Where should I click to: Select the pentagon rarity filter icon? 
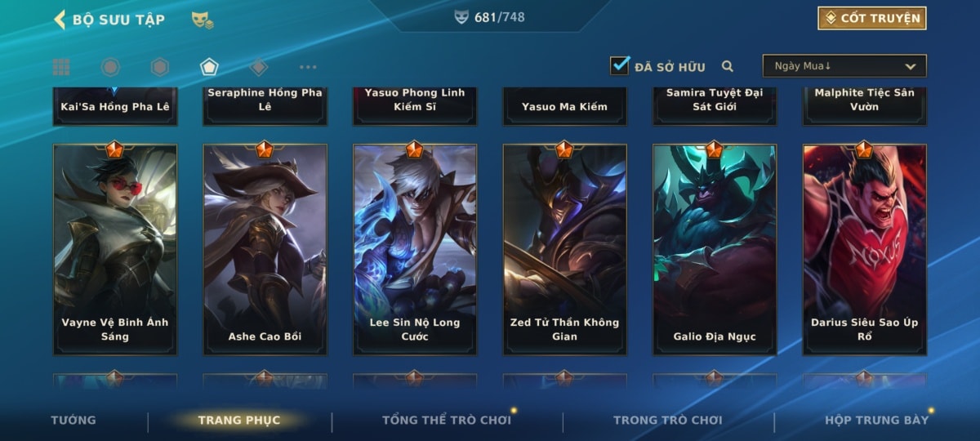[209, 67]
